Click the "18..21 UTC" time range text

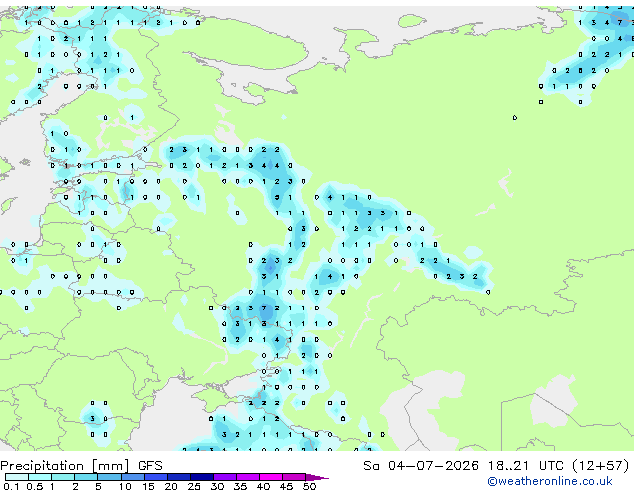[x=525, y=466]
